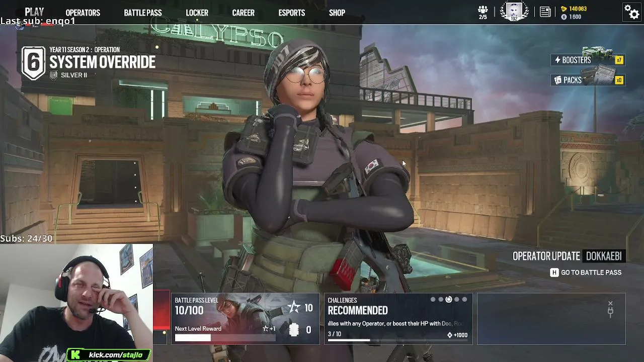Image resolution: width=644 pixels, height=362 pixels.
Task: Open the squad icon showing 2/5
Action: 483,12
